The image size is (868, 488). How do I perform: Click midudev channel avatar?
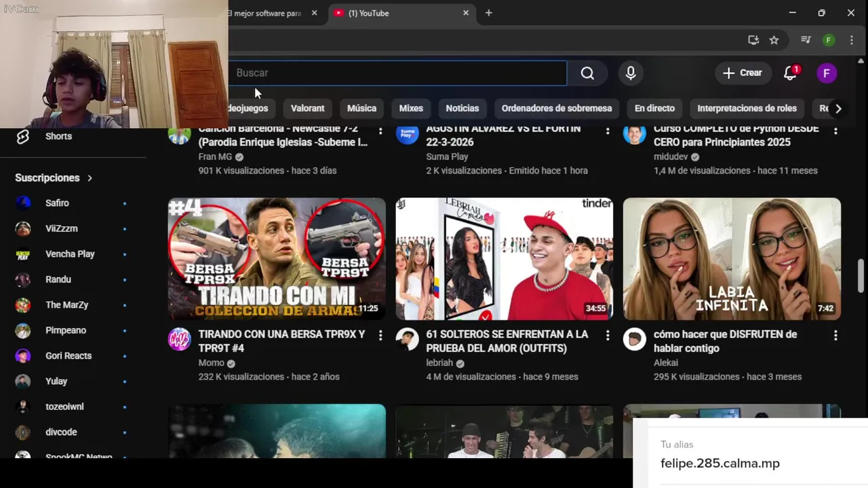[635, 136]
